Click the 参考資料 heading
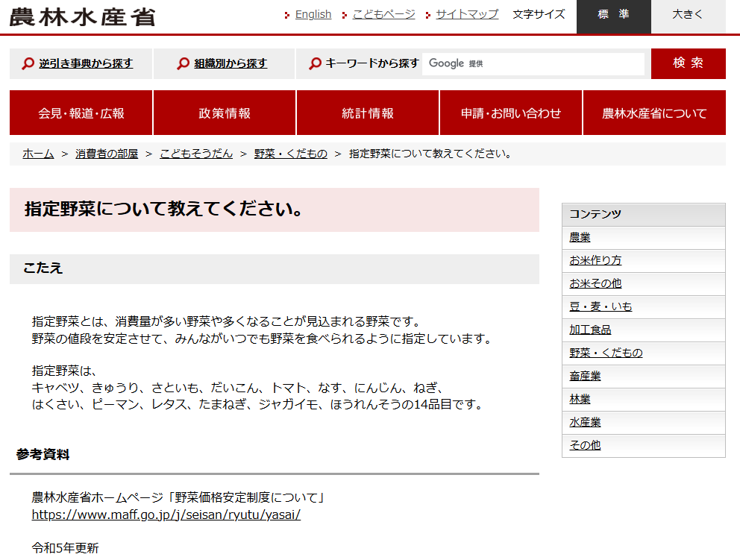 coord(43,454)
